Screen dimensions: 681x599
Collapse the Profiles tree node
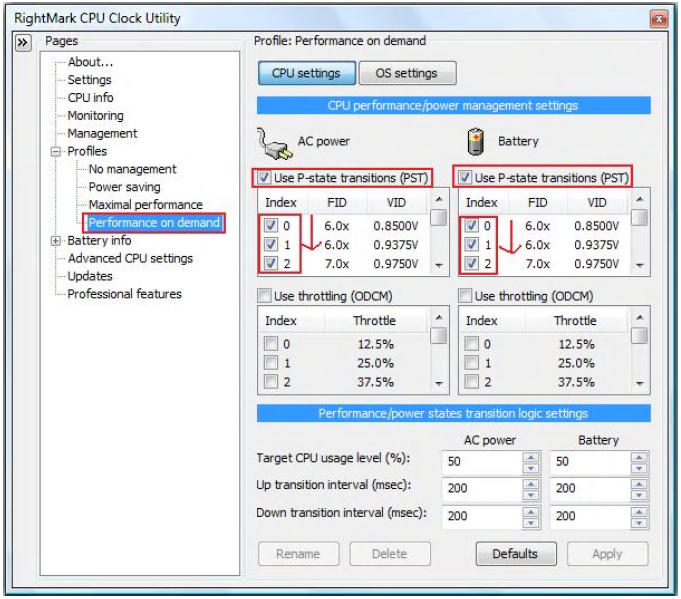pos(56,152)
